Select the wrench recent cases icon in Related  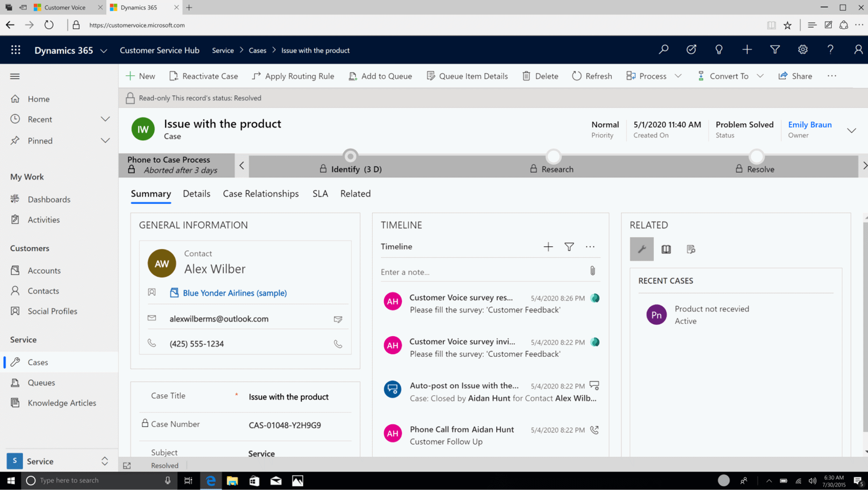coord(642,249)
